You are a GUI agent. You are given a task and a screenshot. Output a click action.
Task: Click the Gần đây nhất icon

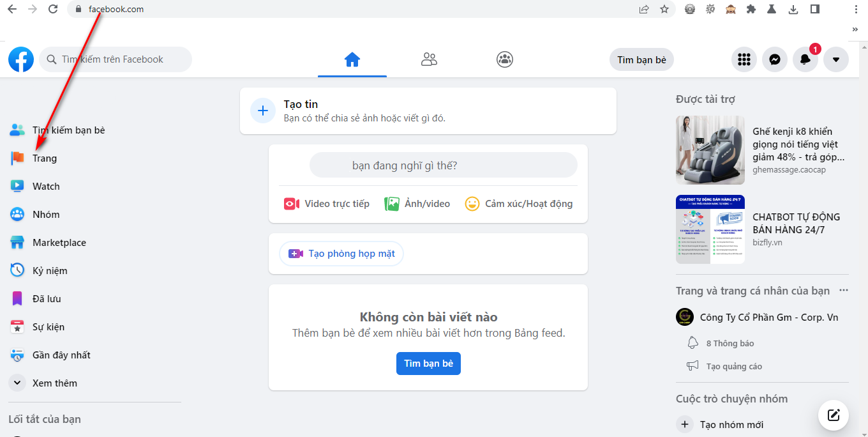(17, 355)
